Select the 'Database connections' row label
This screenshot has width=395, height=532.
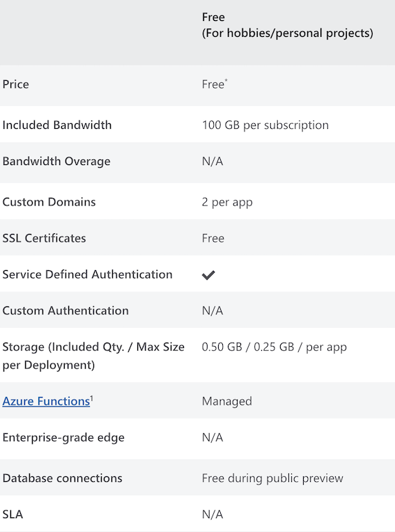pyautogui.click(x=62, y=478)
